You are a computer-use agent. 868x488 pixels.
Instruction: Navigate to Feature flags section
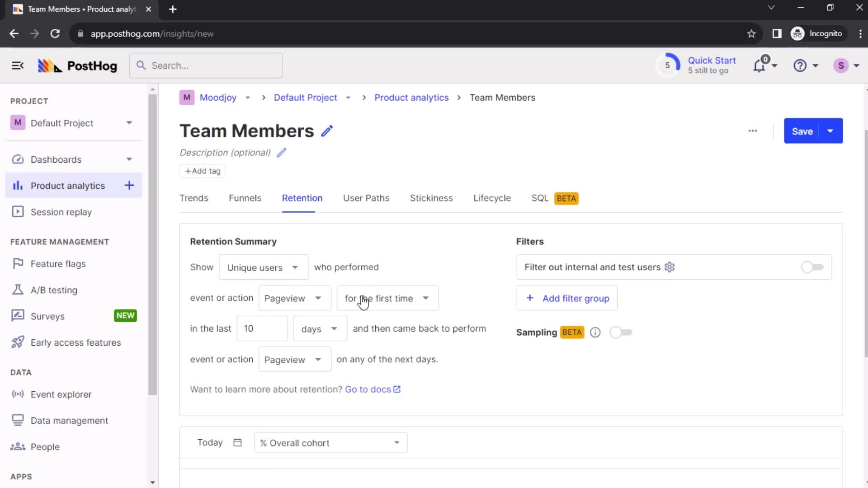click(x=58, y=263)
